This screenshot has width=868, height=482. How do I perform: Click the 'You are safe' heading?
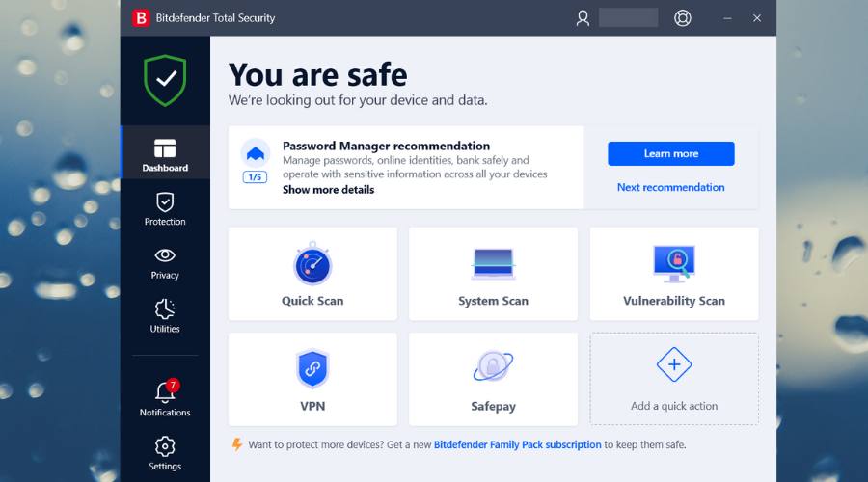click(317, 74)
